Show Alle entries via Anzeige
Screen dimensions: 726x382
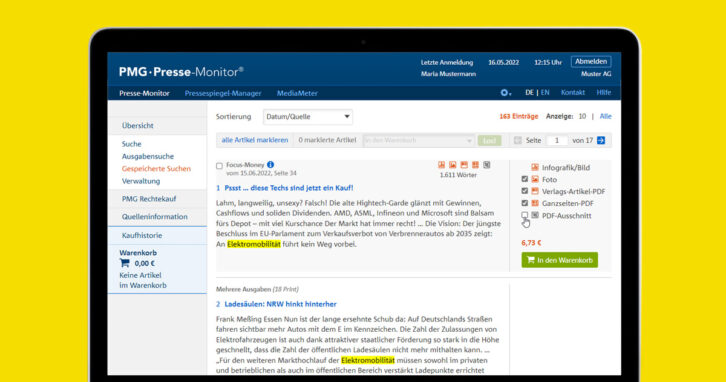coord(606,116)
